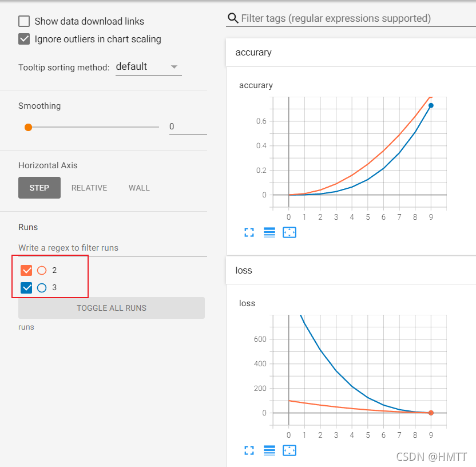Fit domain to data on loss chart
Viewport: 476px width, 467px height.
(x=289, y=450)
